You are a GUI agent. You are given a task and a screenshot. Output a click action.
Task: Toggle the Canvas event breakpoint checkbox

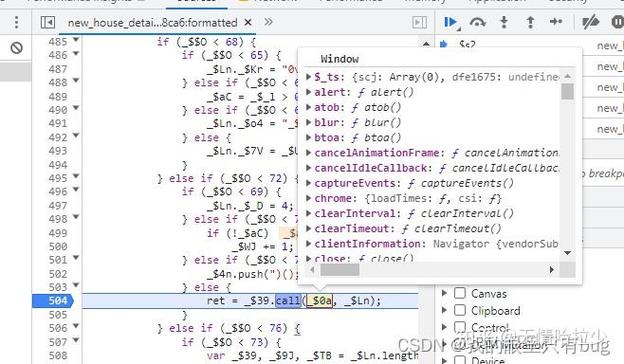tap(460, 293)
